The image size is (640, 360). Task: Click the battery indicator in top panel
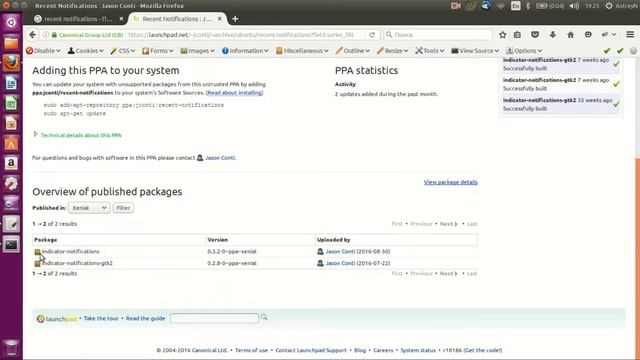tap(549, 6)
